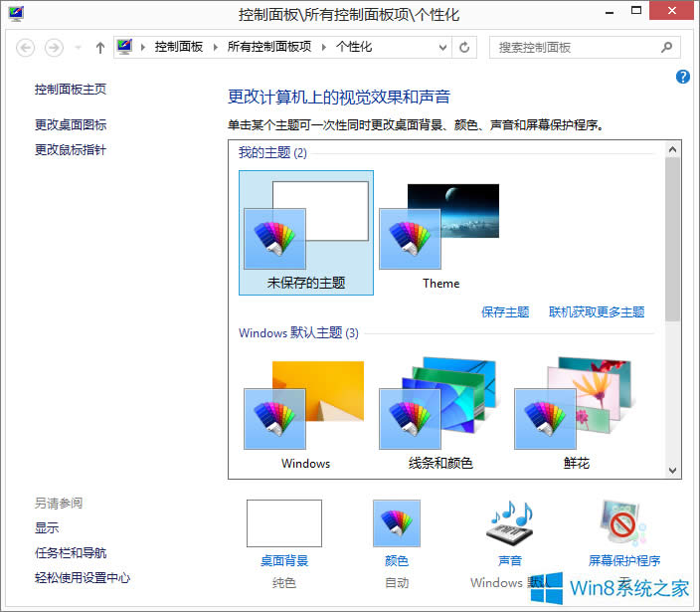Click the 保存主题 link
700x612 pixels.
[x=505, y=311]
